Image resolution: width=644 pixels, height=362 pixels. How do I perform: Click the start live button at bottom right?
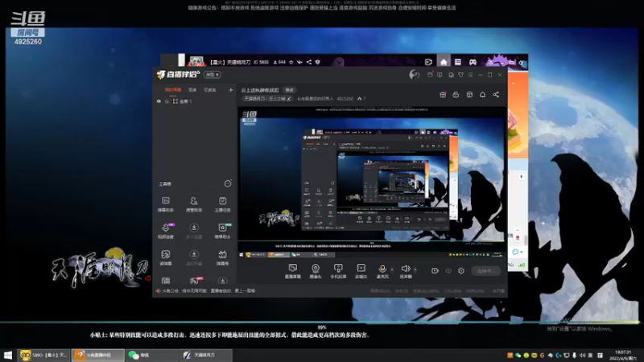486,271
